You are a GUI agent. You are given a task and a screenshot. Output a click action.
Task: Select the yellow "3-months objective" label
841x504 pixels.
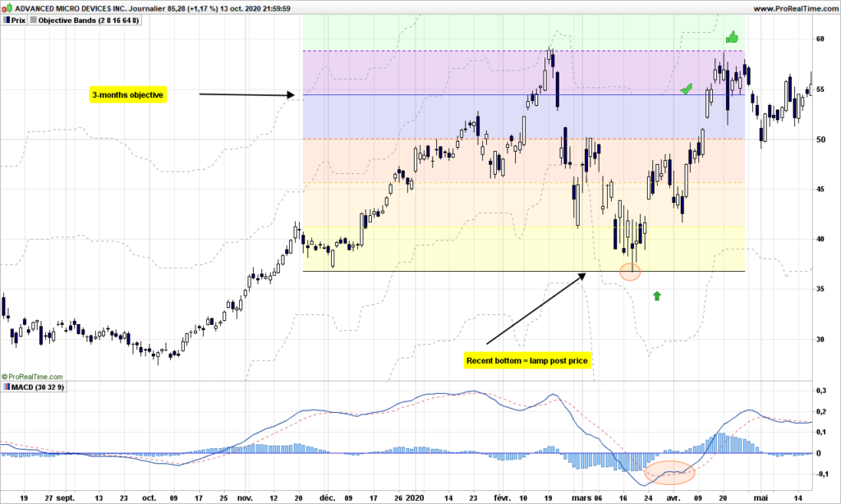tap(127, 95)
